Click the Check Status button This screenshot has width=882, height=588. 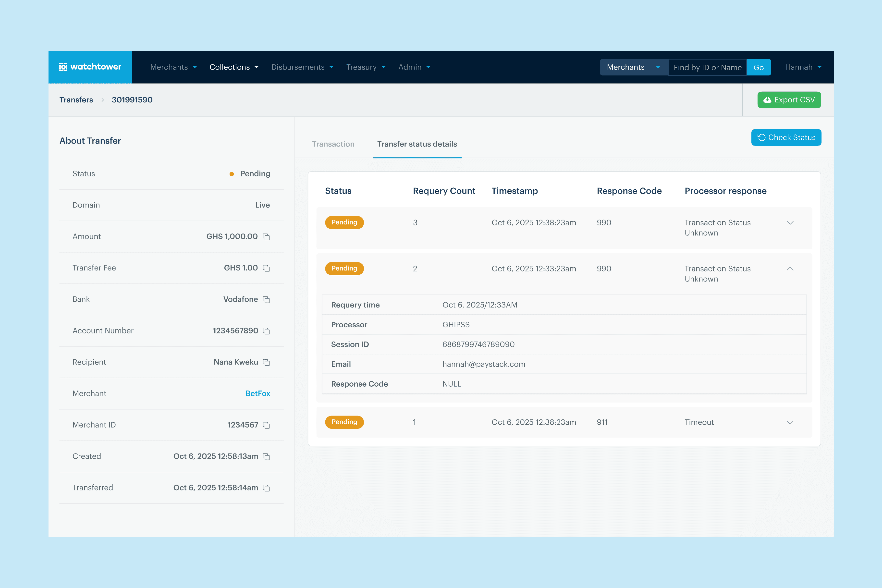coord(786,138)
